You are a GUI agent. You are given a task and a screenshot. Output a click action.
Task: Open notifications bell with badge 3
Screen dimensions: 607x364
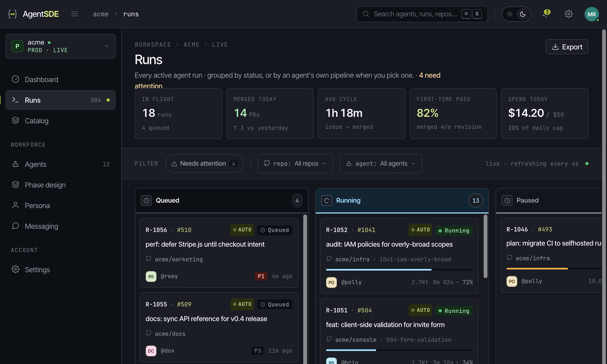546,14
